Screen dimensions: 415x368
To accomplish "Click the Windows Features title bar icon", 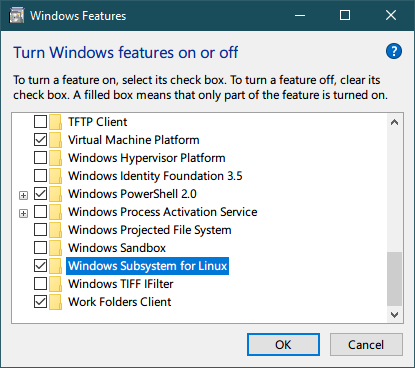I will click(x=17, y=16).
